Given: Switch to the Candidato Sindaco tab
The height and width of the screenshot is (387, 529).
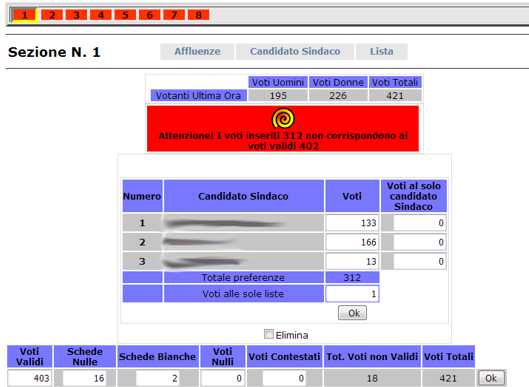Looking at the screenshot, I should pos(295,51).
